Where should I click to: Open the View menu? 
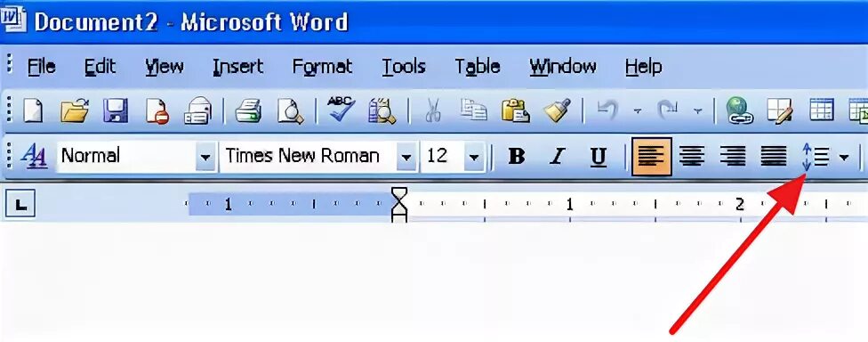164,67
